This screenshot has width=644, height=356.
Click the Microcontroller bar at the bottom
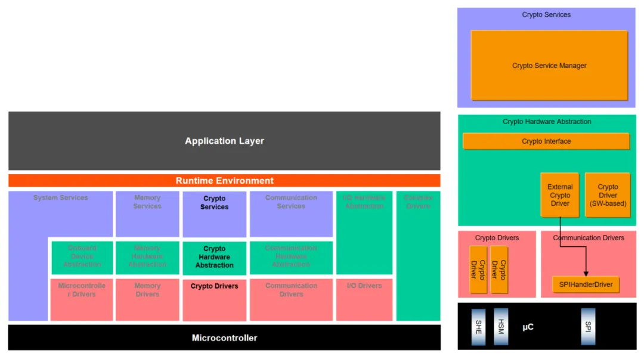pos(224,338)
